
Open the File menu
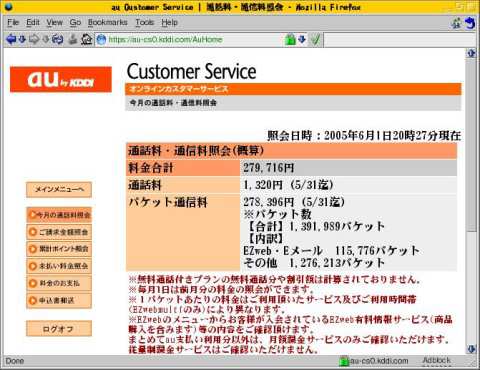click(13, 23)
